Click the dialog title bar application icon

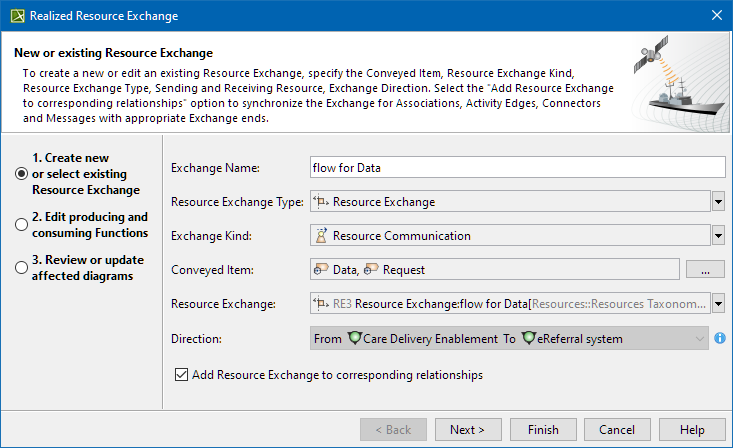15,15
